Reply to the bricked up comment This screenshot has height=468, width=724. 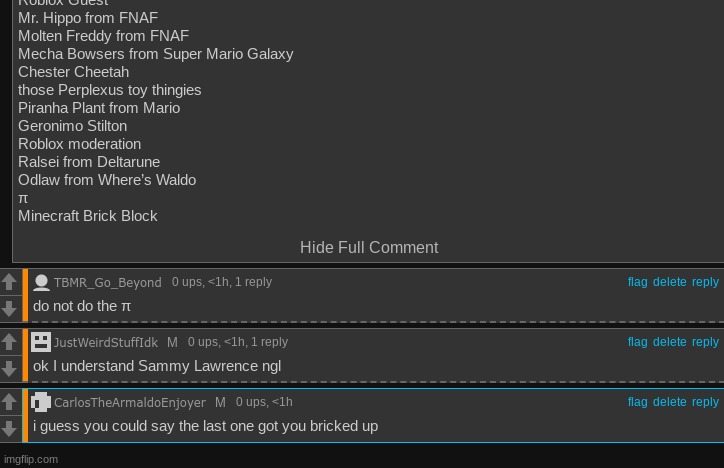point(705,402)
